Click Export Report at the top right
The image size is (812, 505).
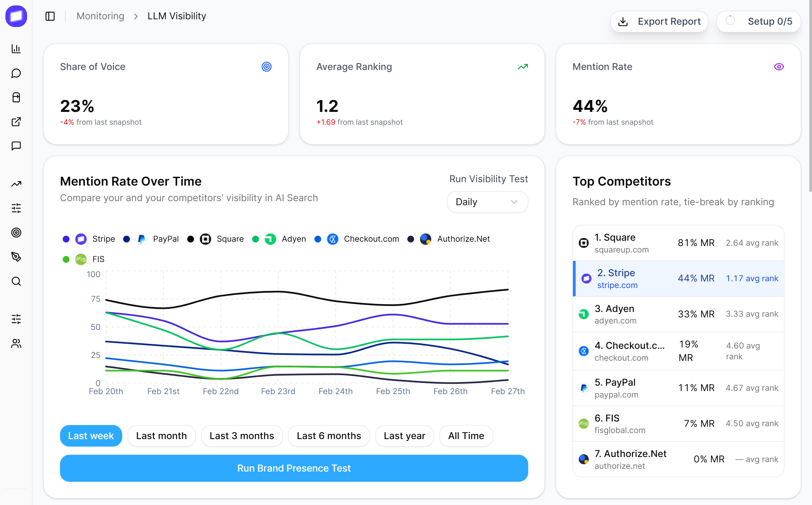(659, 21)
